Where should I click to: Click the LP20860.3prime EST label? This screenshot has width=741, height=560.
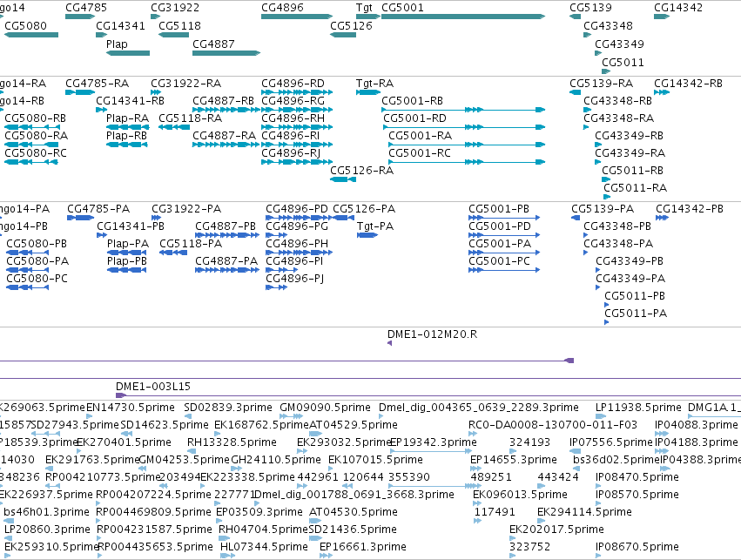[47, 530]
